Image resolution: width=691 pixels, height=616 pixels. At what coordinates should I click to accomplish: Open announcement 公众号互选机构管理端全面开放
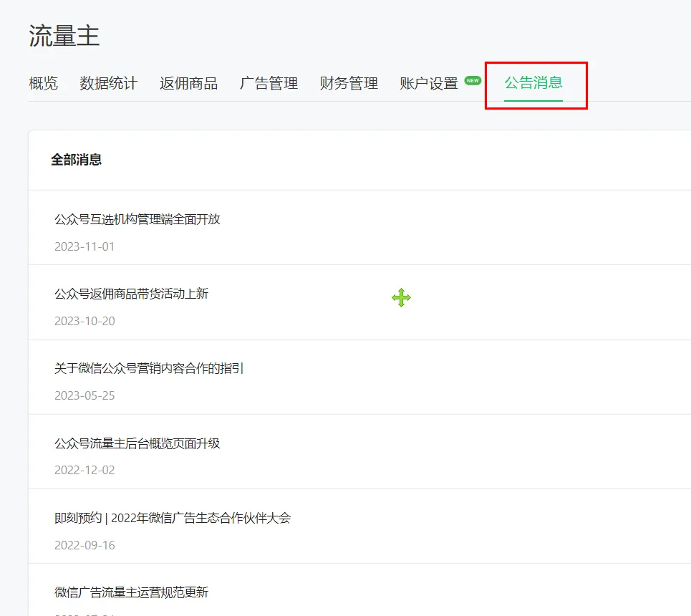click(x=137, y=218)
